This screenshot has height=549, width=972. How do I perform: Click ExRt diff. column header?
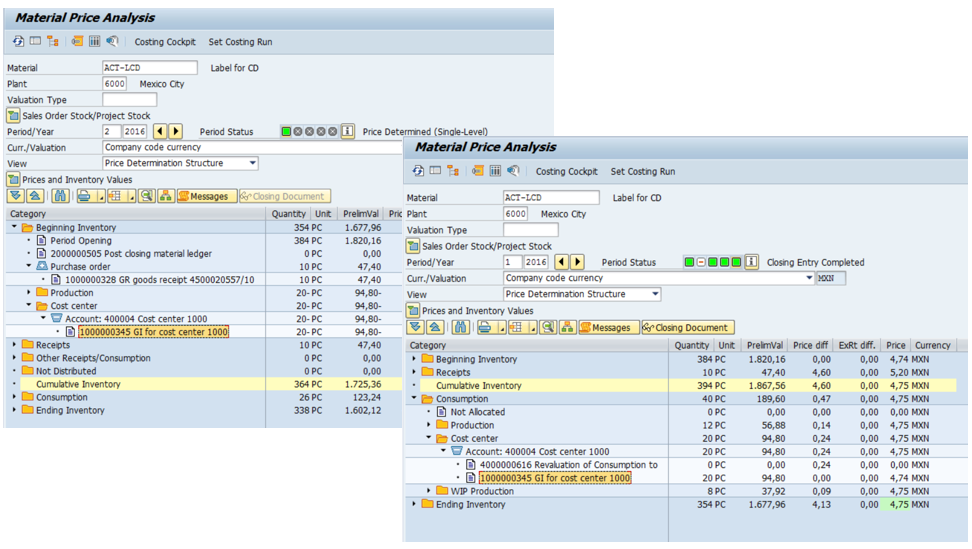[x=857, y=345]
